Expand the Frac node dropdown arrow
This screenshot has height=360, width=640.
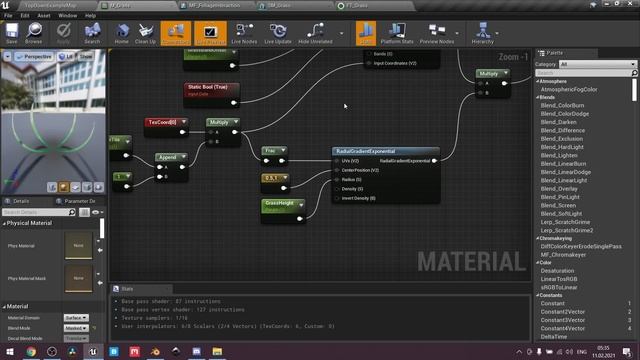pos(283,150)
